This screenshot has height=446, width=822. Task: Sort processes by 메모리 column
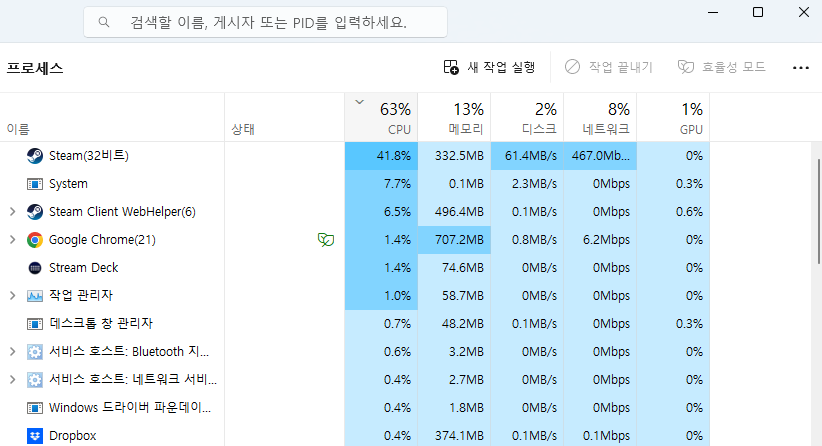(x=454, y=118)
